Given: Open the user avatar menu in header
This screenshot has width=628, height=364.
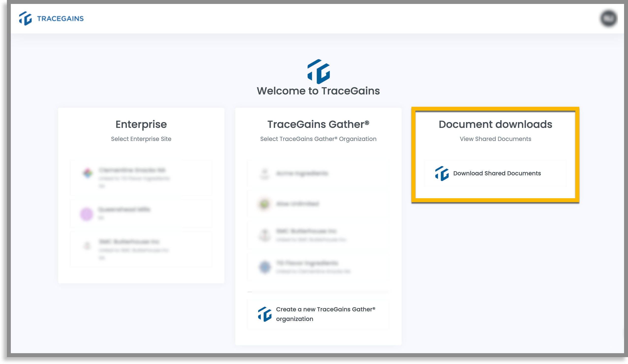Looking at the screenshot, I should click(x=608, y=18).
